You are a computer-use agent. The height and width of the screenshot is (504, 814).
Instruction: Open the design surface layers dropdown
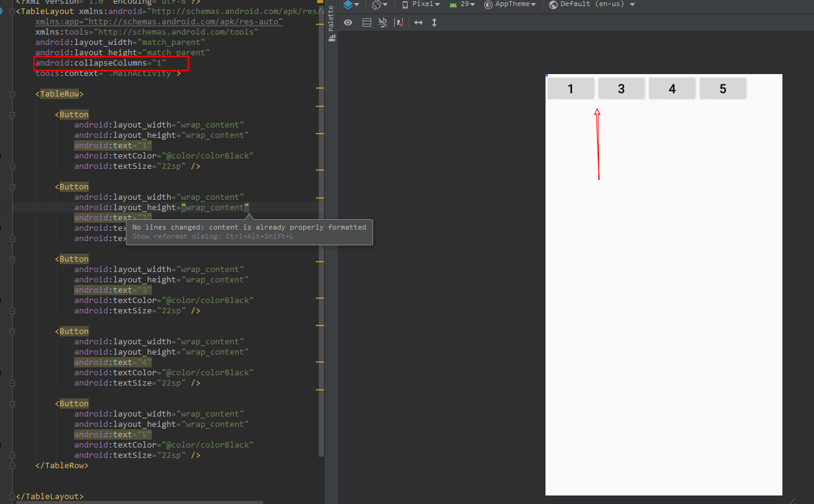351,4
